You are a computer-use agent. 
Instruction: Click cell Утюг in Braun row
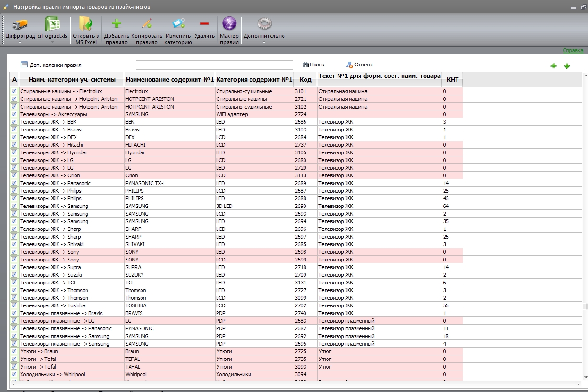click(x=380, y=351)
